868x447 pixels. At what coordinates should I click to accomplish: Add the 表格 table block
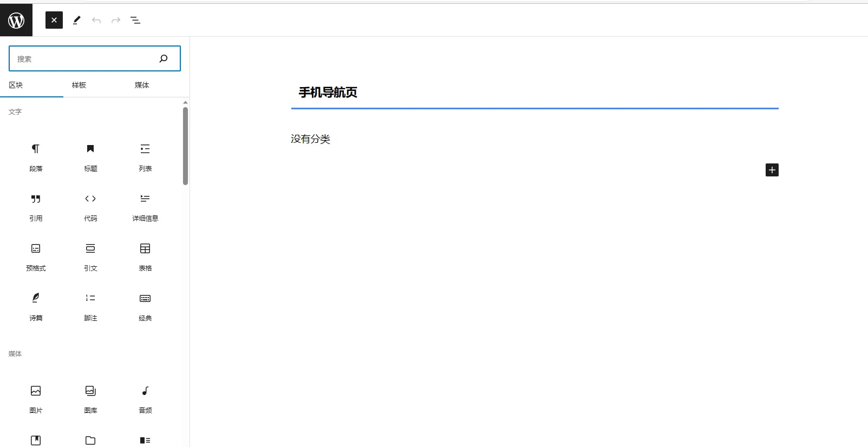point(145,257)
